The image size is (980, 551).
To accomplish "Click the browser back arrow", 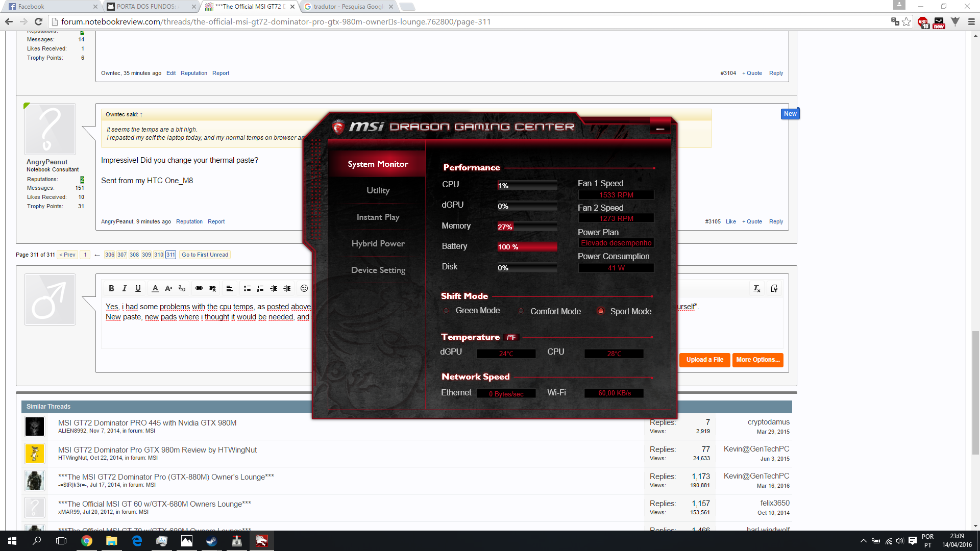I will [9, 21].
